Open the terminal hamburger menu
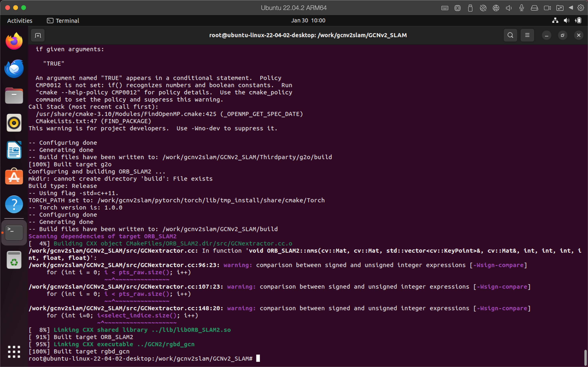The image size is (588, 367). [527, 35]
